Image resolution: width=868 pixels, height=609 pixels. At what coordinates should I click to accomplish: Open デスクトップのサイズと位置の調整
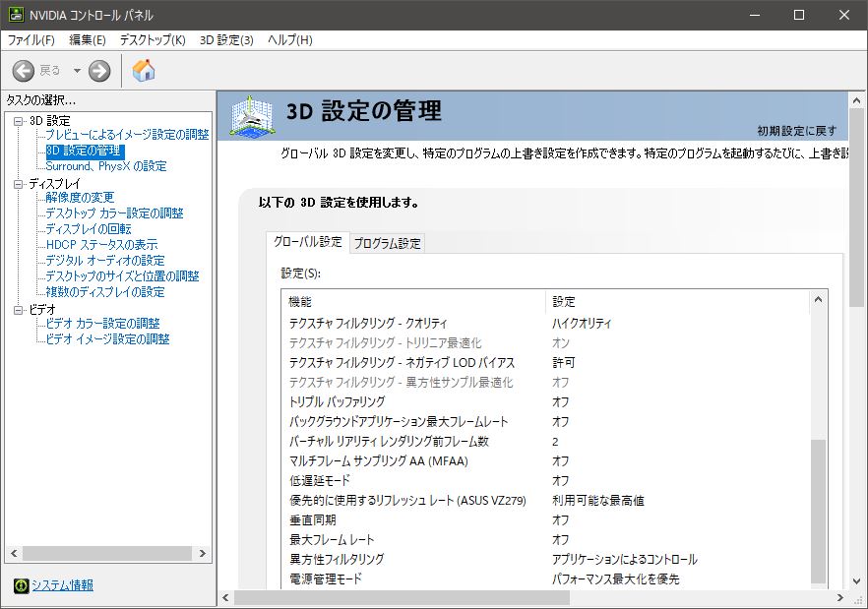(x=122, y=276)
